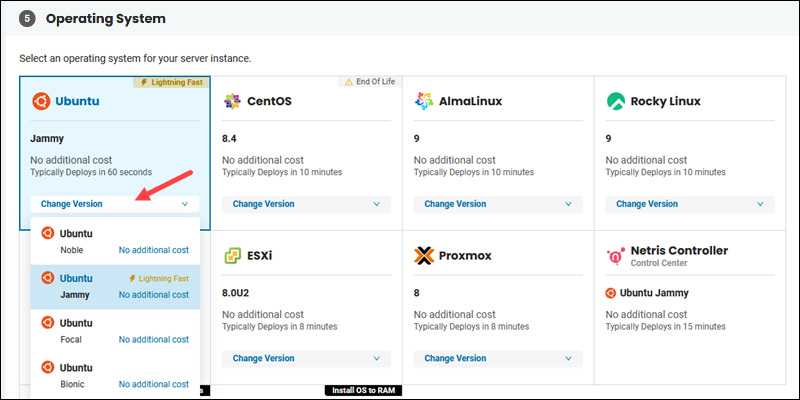The width and height of the screenshot is (800, 400).
Task: Select the Rocky Linux operating system card
Action: pos(690,153)
